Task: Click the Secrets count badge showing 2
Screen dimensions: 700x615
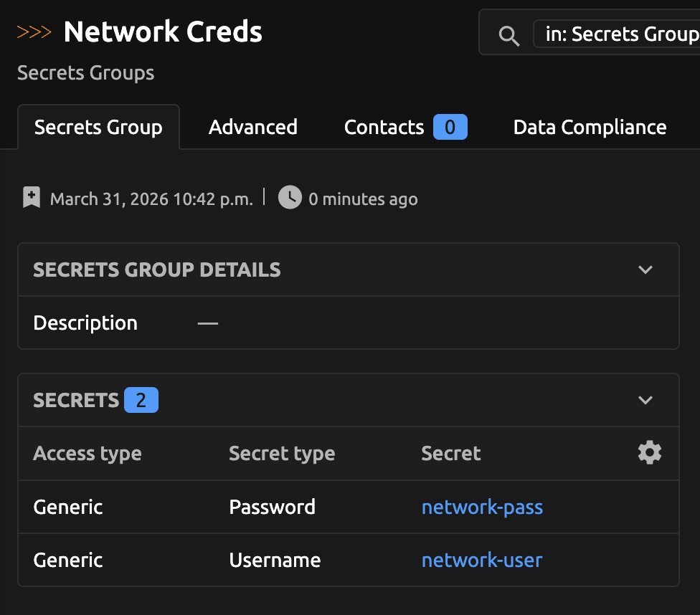Action: pos(141,400)
